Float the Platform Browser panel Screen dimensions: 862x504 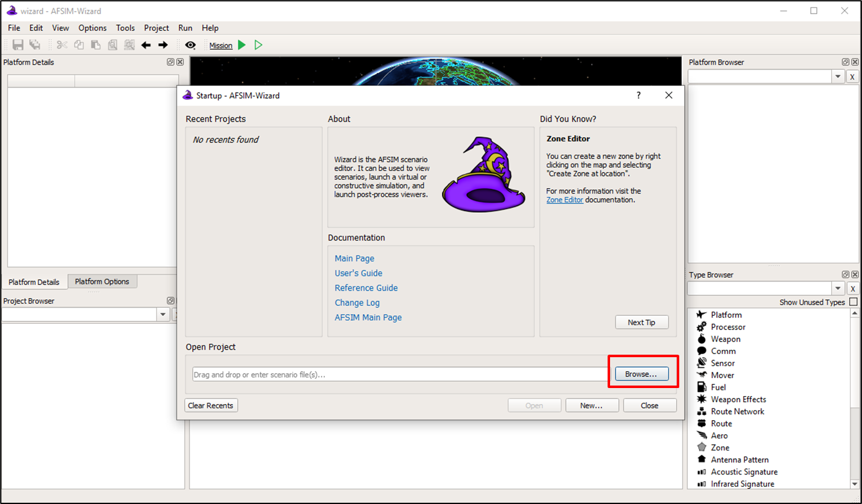[x=845, y=62]
